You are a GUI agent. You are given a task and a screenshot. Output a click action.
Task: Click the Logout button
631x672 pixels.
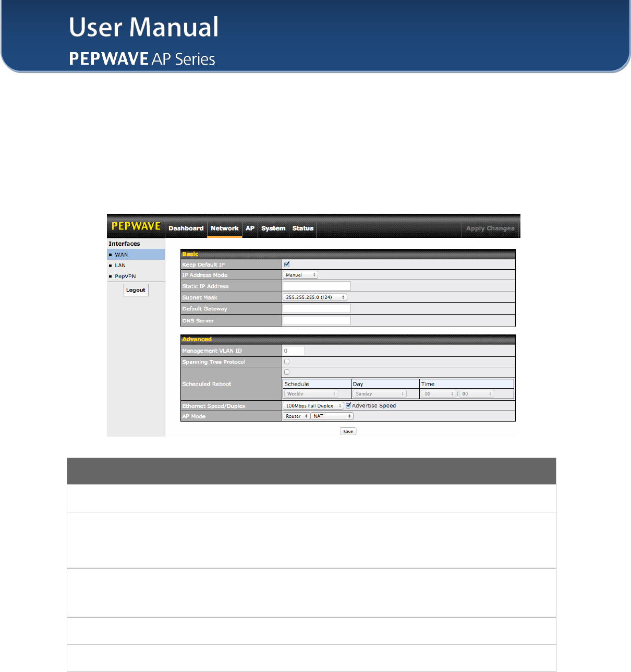136,290
